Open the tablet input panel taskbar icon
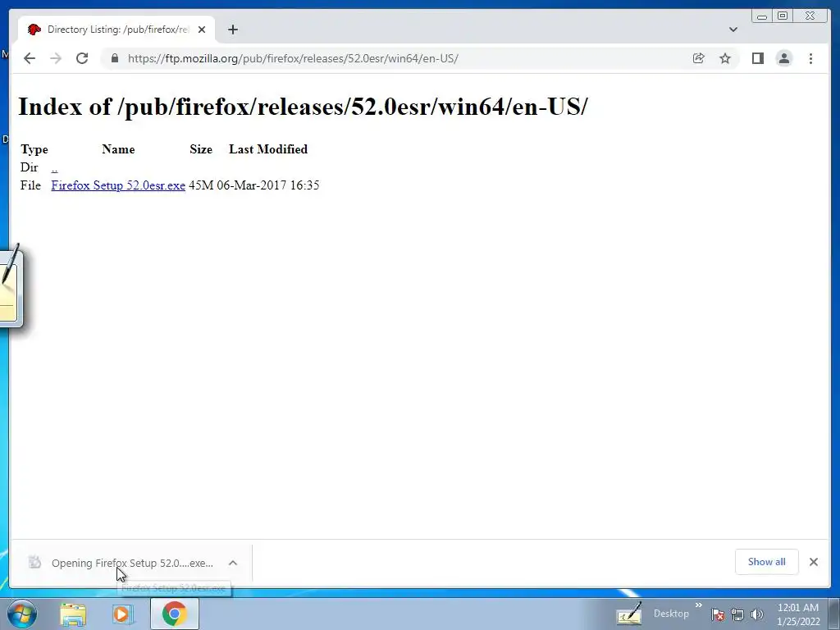The height and width of the screenshot is (630, 840). point(629,614)
